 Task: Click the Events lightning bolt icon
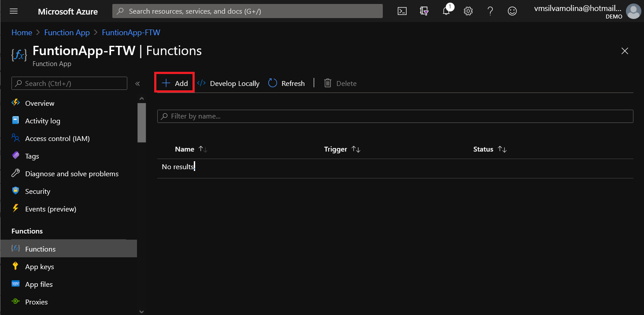pyautogui.click(x=16, y=208)
